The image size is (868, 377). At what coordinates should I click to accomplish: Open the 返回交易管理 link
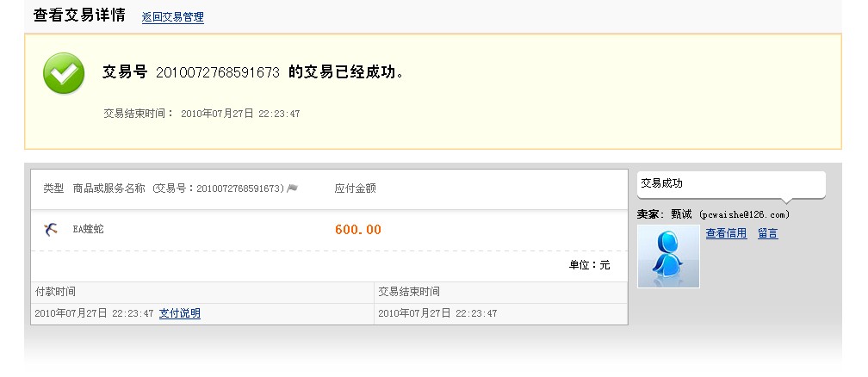(x=173, y=17)
